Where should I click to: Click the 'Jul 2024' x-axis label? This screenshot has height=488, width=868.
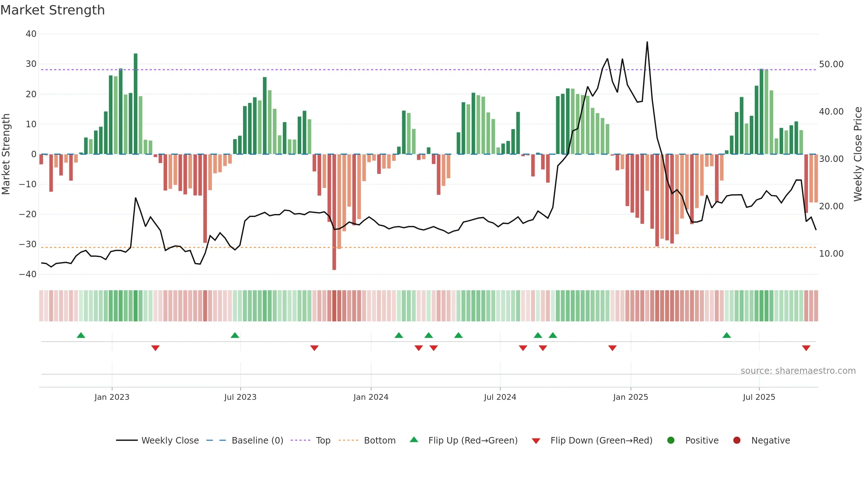click(500, 397)
